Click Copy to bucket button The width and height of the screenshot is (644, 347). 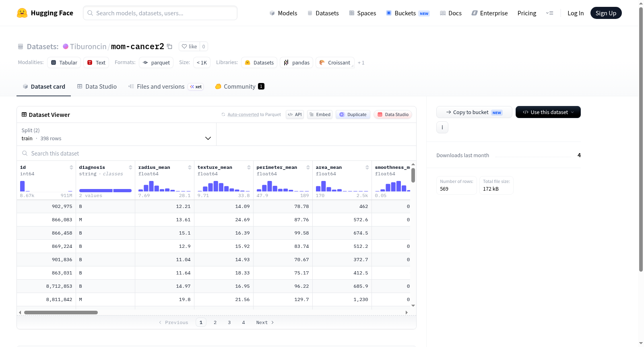(474, 112)
